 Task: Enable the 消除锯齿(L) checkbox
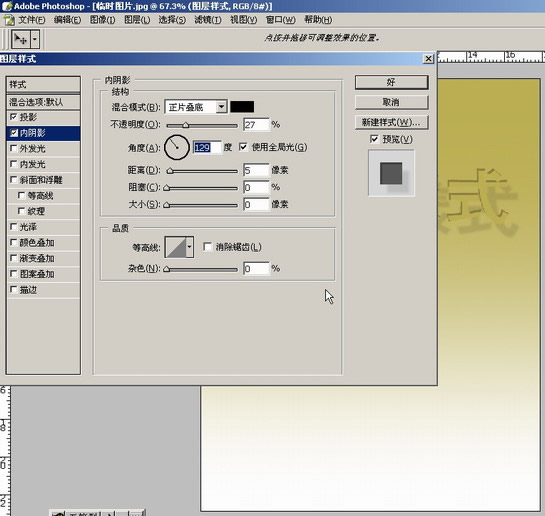click(208, 247)
